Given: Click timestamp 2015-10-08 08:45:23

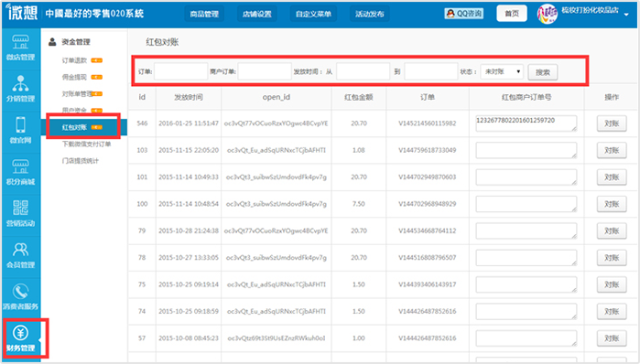Looking at the screenshot, I should 189,338.
